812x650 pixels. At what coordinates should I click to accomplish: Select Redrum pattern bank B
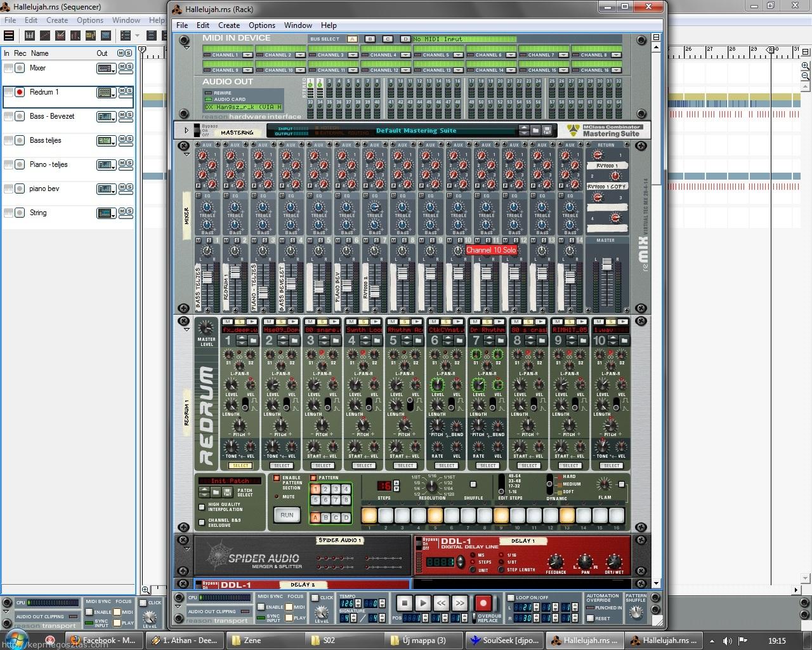pyautogui.click(x=325, y=518)
